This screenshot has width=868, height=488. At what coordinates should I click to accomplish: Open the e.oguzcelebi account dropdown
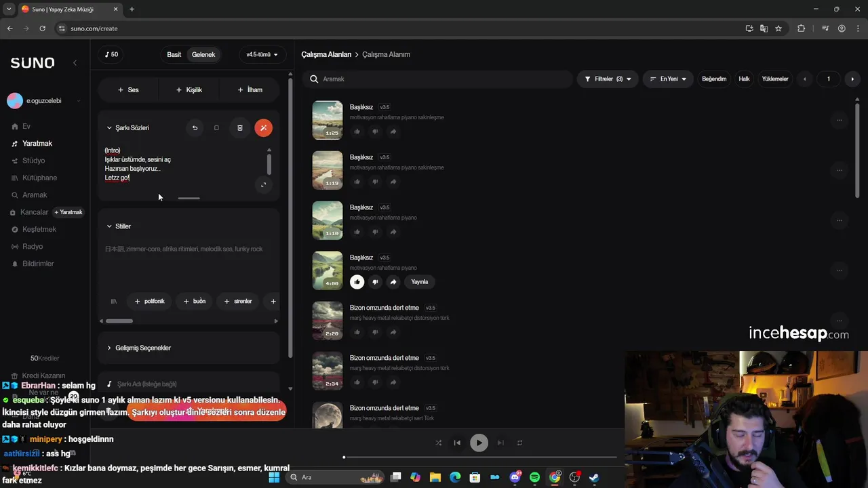click(x=43, y=100)
